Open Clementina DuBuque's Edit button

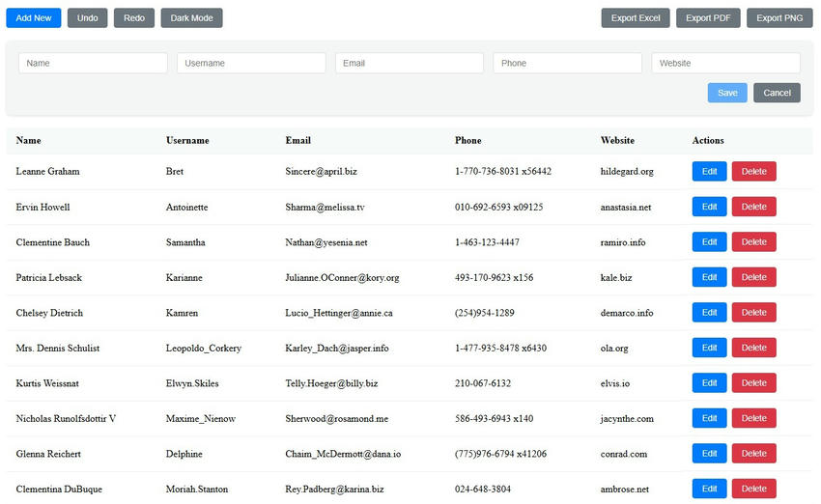tap(709, 489)
